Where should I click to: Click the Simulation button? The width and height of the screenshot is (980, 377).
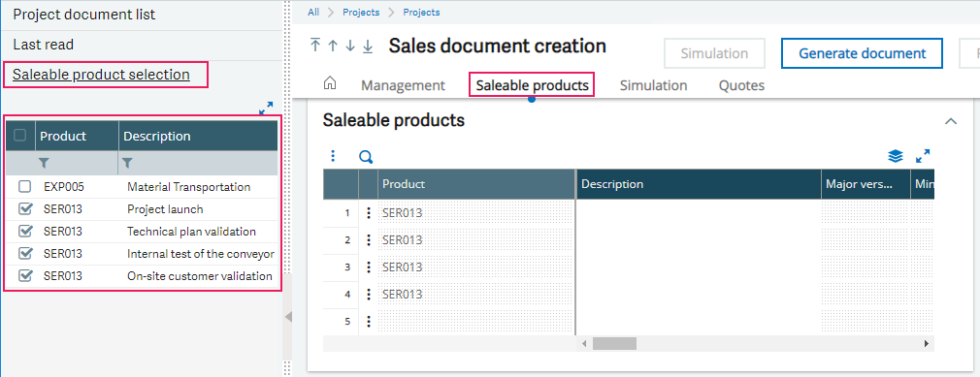[x=714, y=53]
